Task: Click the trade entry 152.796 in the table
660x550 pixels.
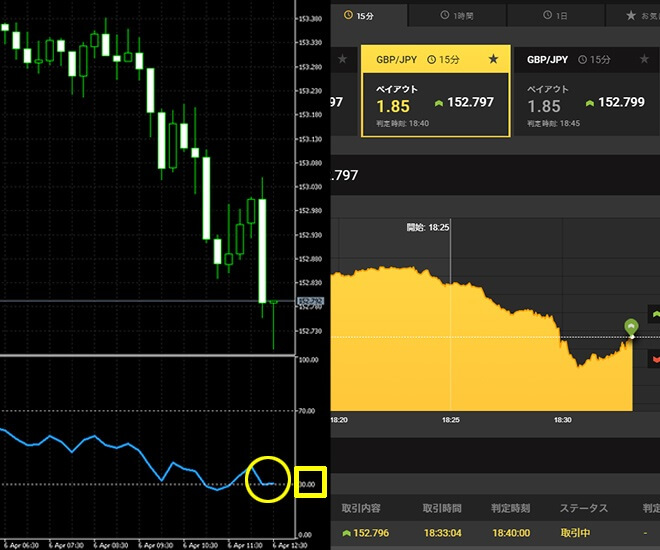Action: pos(371,533)
